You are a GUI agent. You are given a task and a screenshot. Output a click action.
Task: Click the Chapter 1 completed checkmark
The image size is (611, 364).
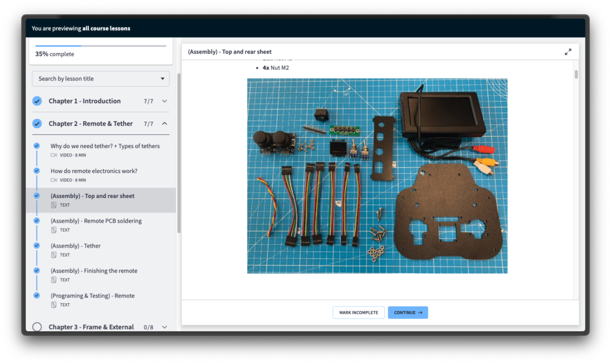point(37,101)
